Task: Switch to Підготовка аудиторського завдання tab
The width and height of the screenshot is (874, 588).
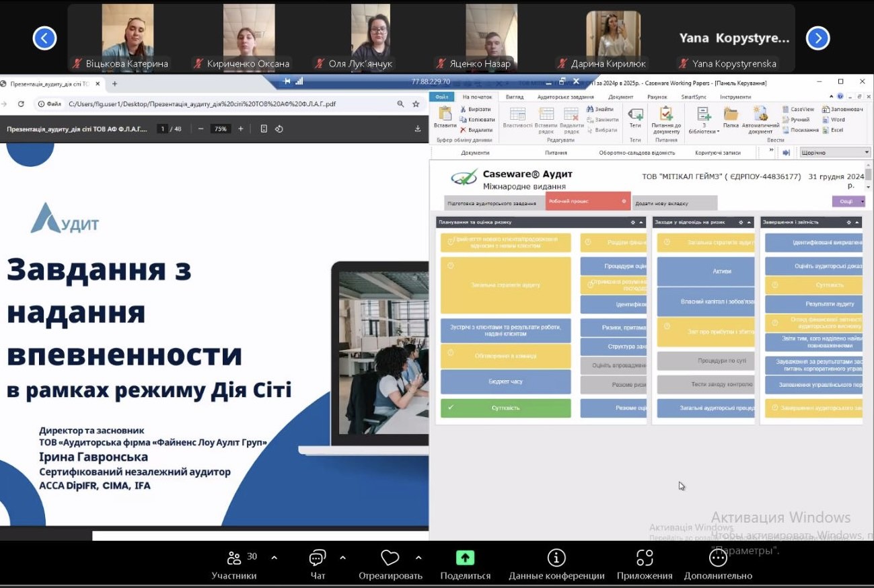Action: pos(492,203)
